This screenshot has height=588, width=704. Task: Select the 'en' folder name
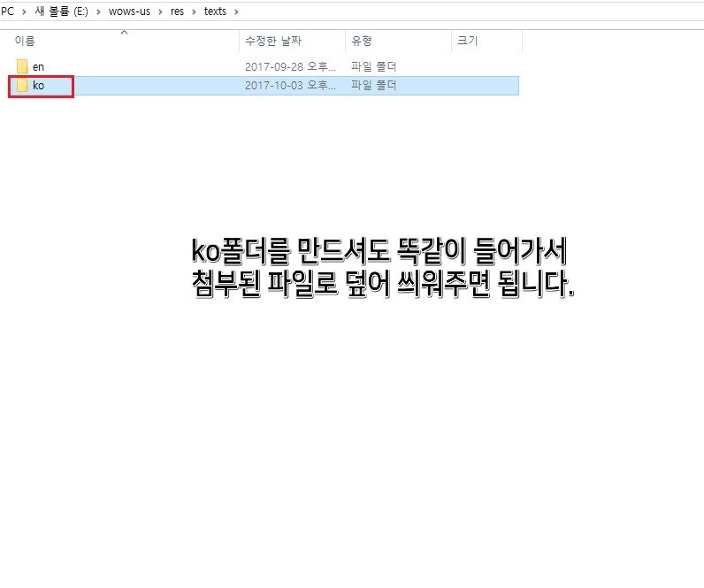38,67
